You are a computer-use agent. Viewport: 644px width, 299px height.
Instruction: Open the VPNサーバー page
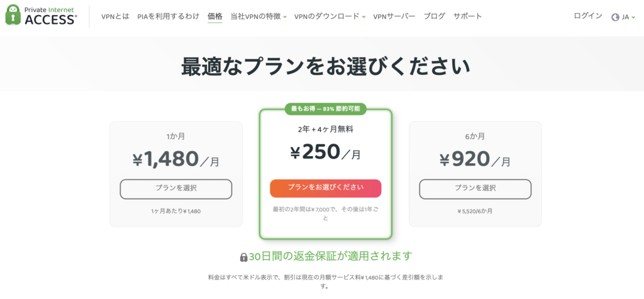[394, 16]
